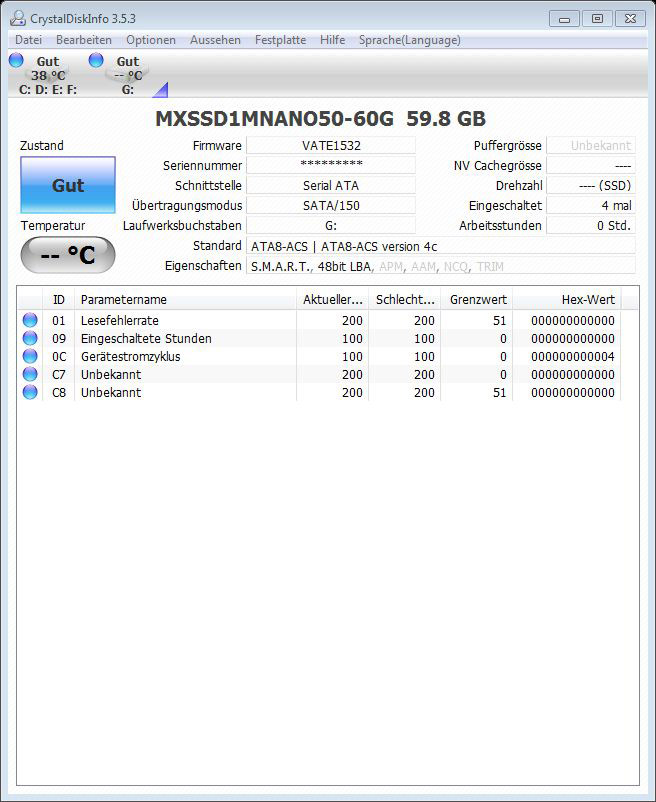Click the Arbeitsstunden field 0 Std.

591,225
